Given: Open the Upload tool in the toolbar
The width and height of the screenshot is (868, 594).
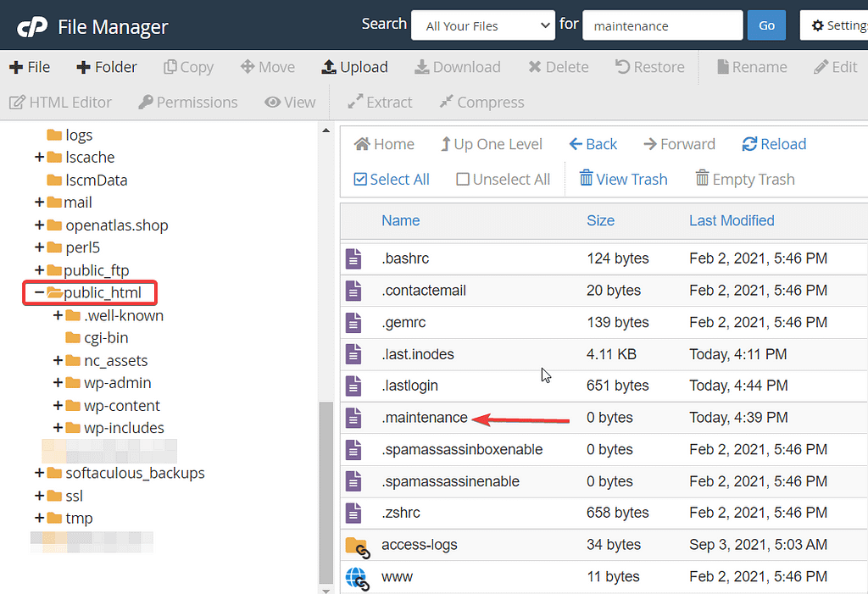Looking at the screenshot, I should 354,66.
